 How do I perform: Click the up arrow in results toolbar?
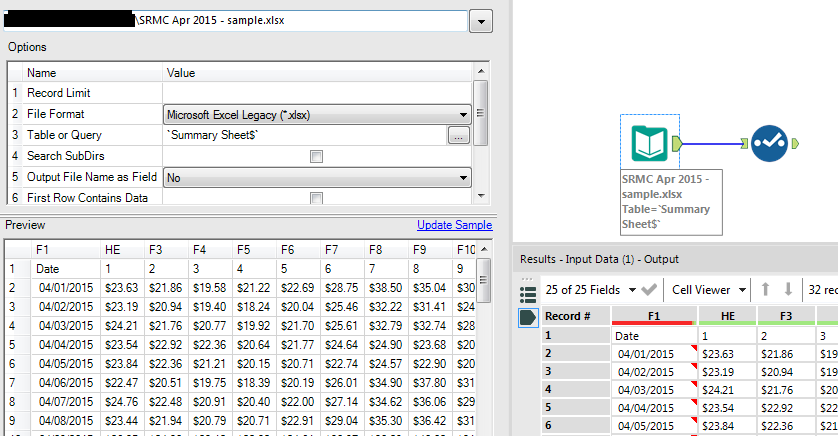pyautogui.click(x=765, y=289)
